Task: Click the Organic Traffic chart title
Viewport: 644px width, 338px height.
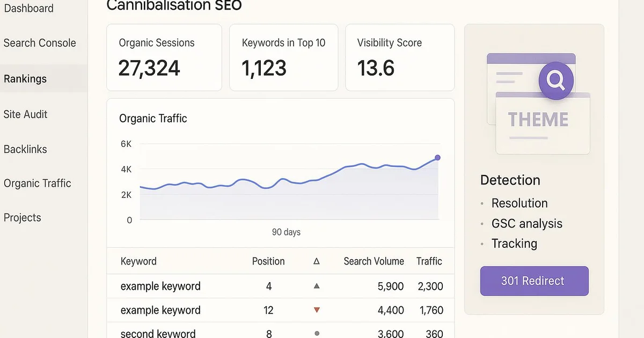Action: pyautogui.click(x=153, y=119)
